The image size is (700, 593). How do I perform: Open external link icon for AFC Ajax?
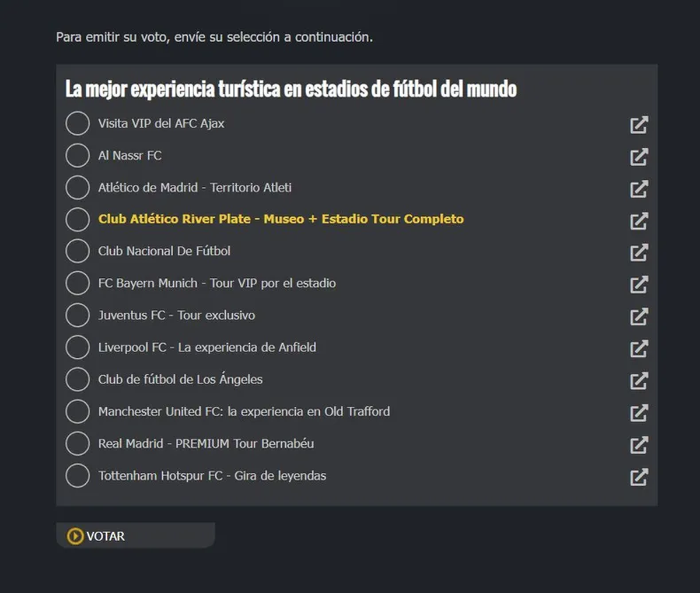pyautogui.click(x=639, y=125)
